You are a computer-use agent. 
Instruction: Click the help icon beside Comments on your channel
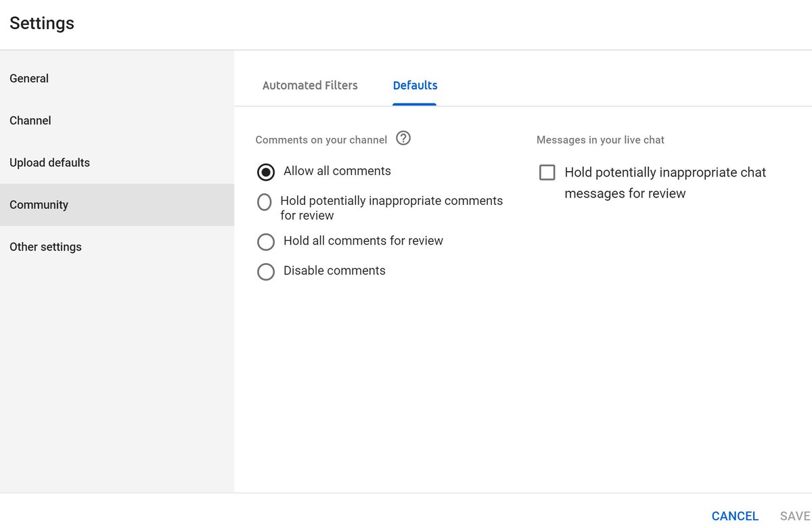point(403,139)
